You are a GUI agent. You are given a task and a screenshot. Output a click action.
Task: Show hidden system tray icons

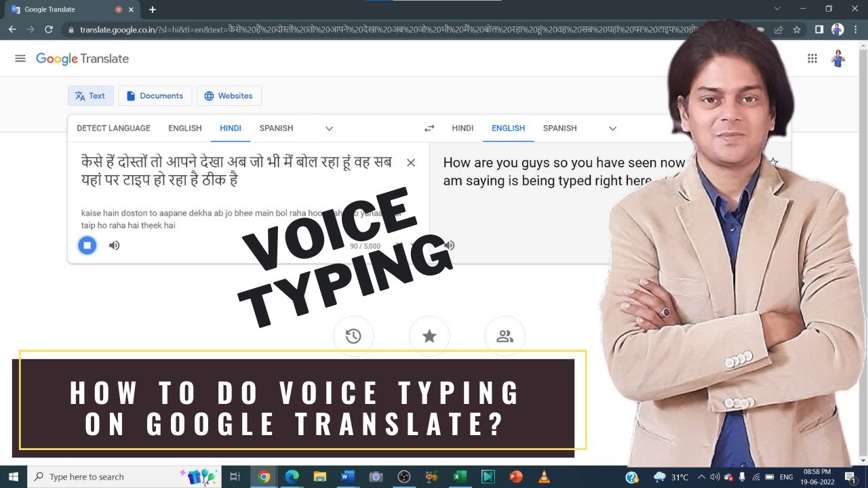click(701, 477)
